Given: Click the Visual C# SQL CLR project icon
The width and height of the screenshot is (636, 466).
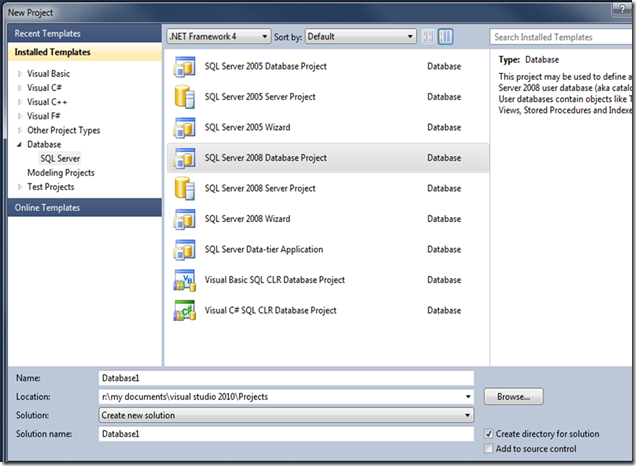Looking at the screenshot, I should click(185, 311).
